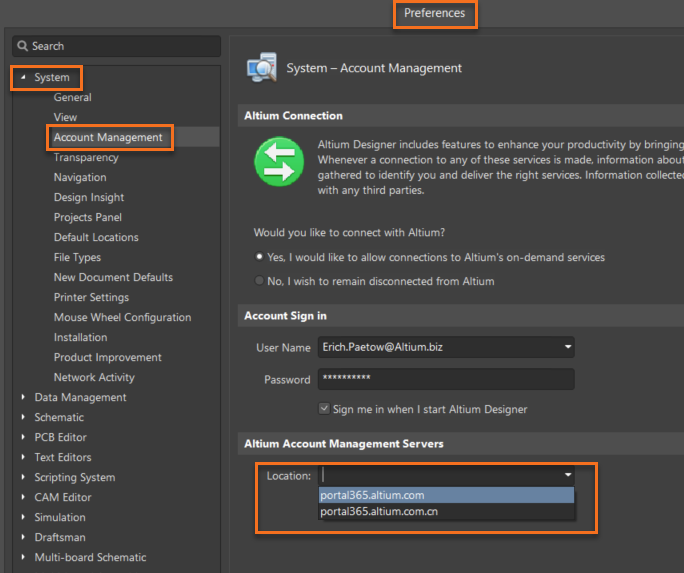This screenshot has height=573, width=684.
Task: Click the Password input field
Action: [446, 379]
